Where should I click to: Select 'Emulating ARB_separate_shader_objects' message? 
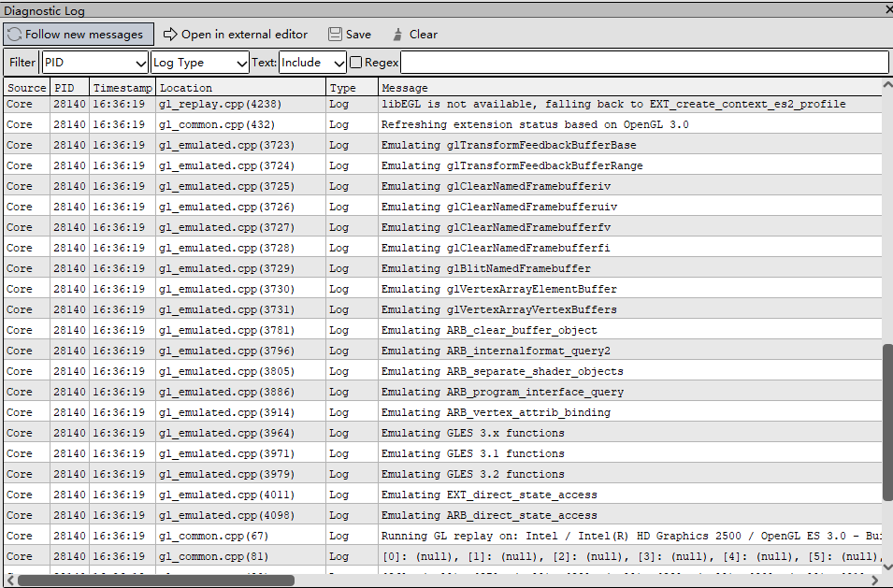(x=502, y=371)
